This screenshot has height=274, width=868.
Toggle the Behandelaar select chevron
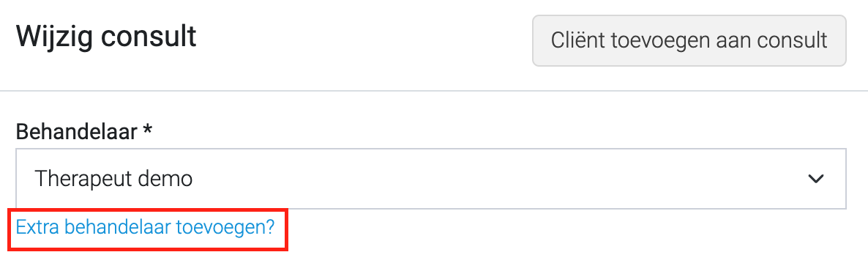(816, 179)
